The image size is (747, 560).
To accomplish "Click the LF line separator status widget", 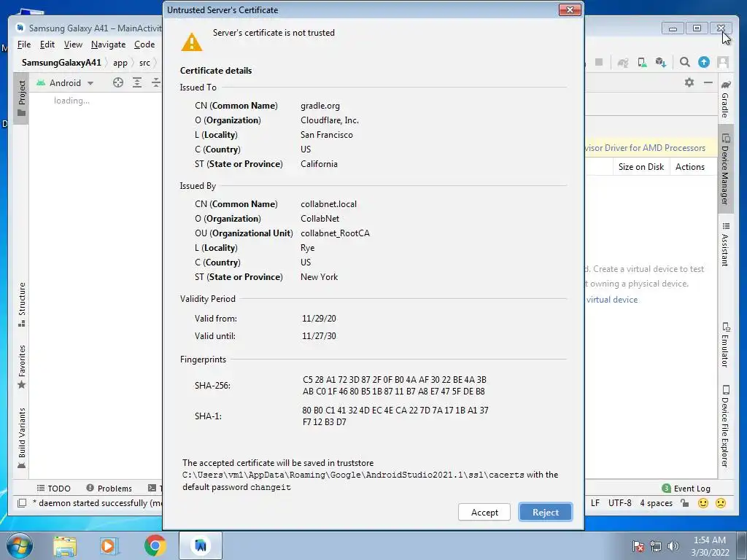I will [595, 503].
